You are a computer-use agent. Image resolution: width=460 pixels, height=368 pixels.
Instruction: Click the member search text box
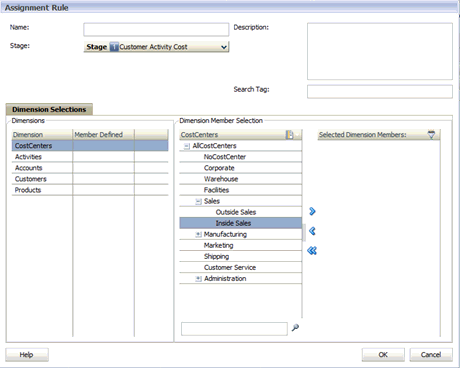(x=234, y=329)
